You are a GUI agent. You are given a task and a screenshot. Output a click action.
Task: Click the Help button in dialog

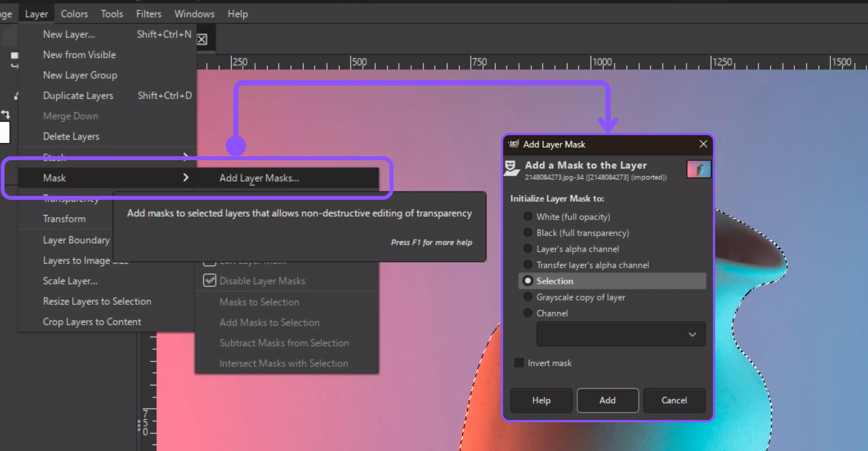click(x=541, y=400)
